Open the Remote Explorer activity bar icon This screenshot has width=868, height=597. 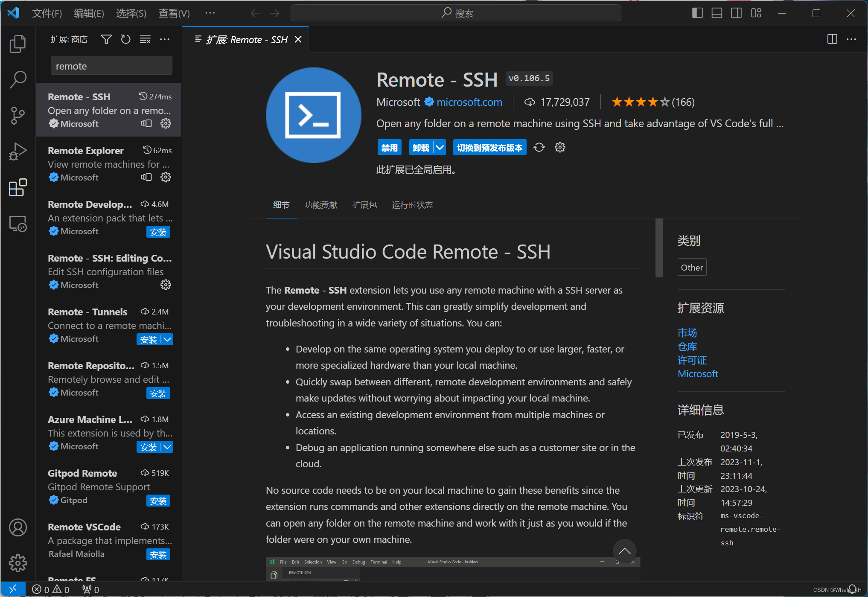(17, 223)
